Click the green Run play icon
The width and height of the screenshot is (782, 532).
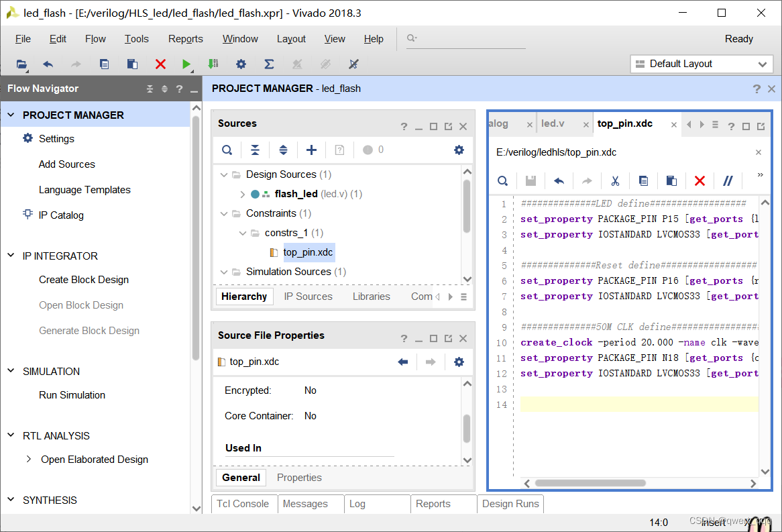[x=186, y=64]
